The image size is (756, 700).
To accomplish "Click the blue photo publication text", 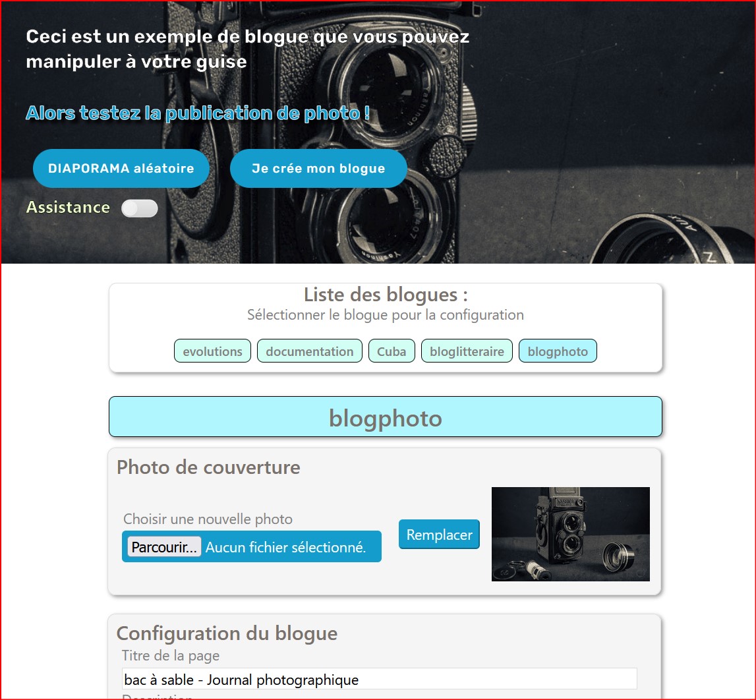I will pos(198,113).
